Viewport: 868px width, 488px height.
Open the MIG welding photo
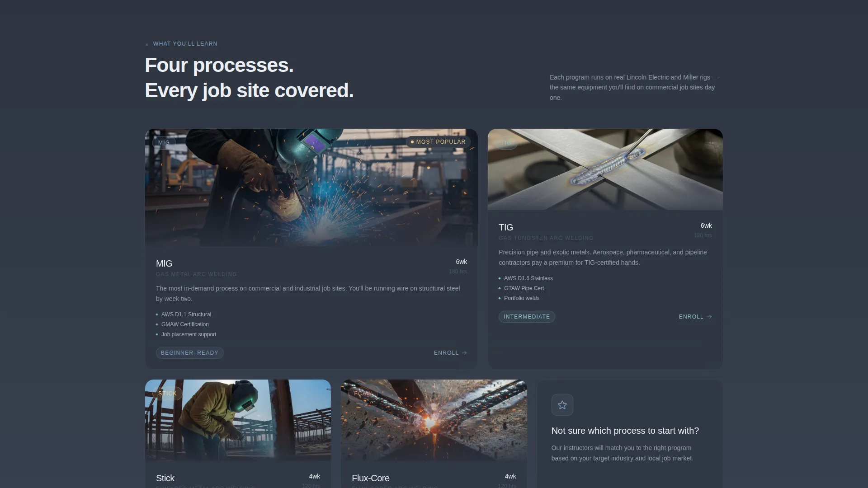311,188
